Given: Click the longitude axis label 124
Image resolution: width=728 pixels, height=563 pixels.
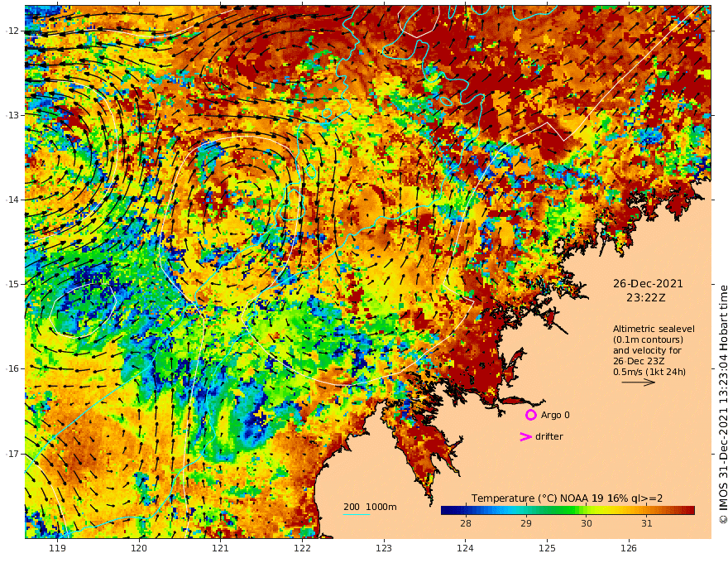Looking at the screenshot, I should click(465, 549).
